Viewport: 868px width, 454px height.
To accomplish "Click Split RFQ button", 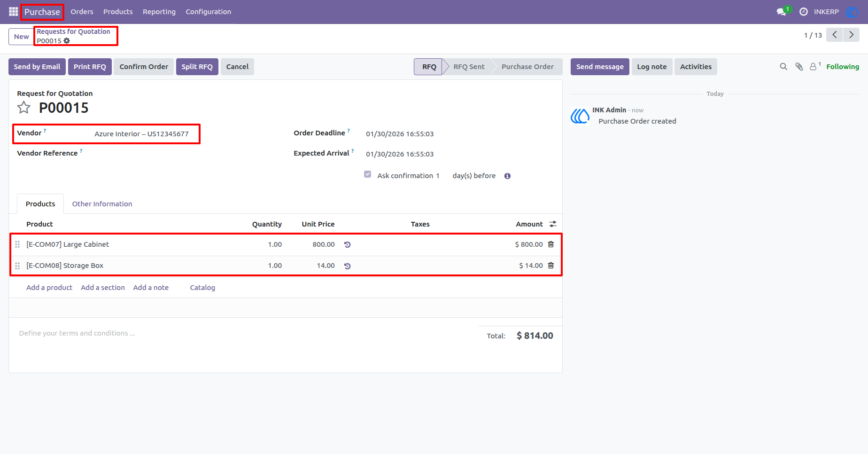I will (x=197, y=67).
